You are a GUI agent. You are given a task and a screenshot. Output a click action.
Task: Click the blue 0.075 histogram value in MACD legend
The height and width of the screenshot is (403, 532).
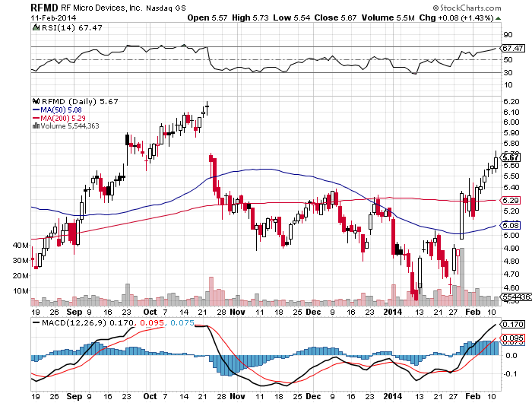tap(182, 322)
